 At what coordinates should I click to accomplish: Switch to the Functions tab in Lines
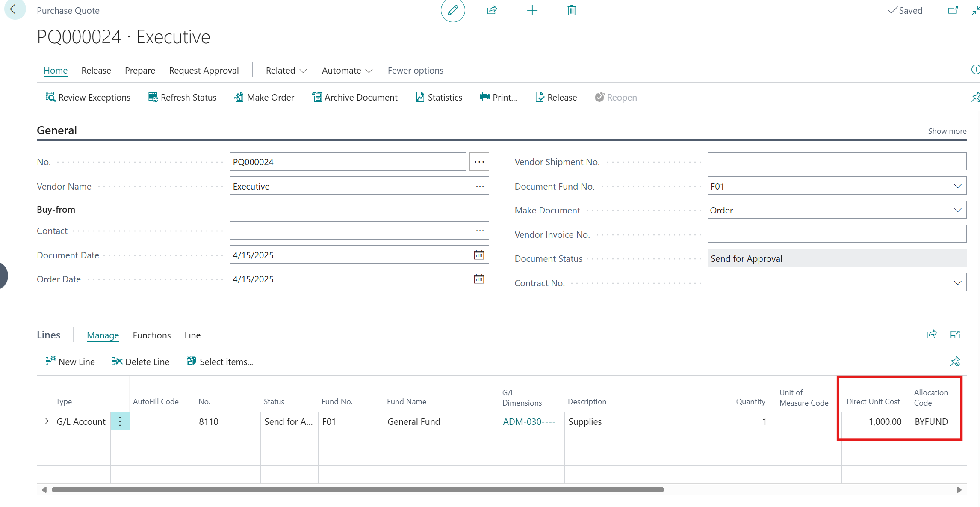click(x=151, y=335)
